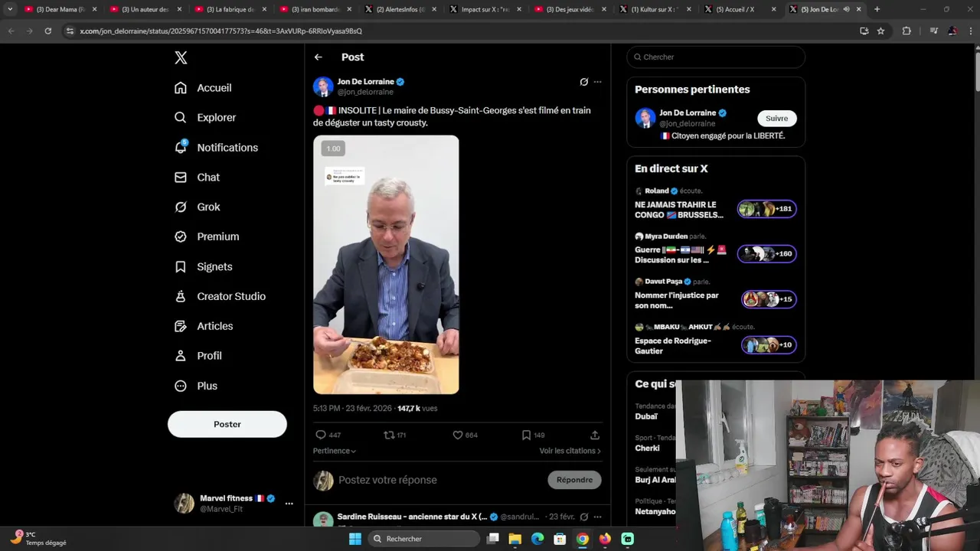
Task: Click the Chercher search field
Action: click(x=716, y=57)
